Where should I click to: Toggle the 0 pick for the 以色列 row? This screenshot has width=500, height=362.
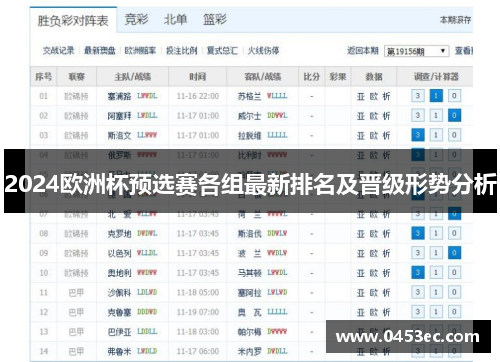tap(454, 253)
